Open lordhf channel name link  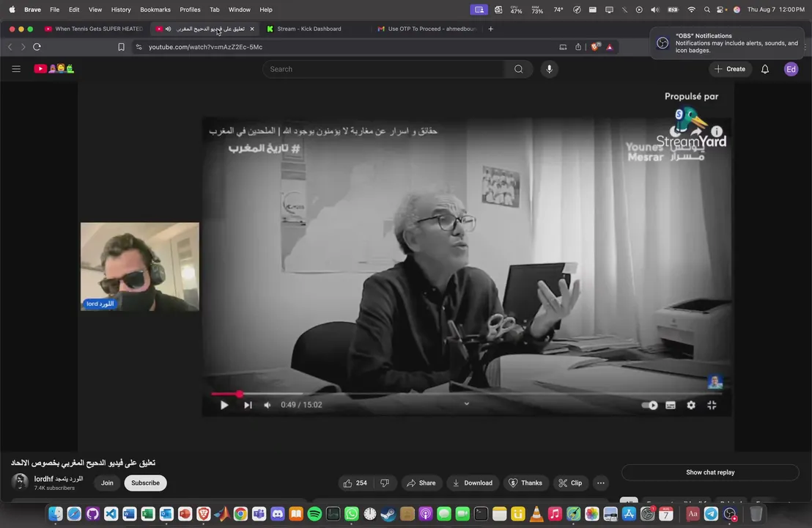(59, 479)
